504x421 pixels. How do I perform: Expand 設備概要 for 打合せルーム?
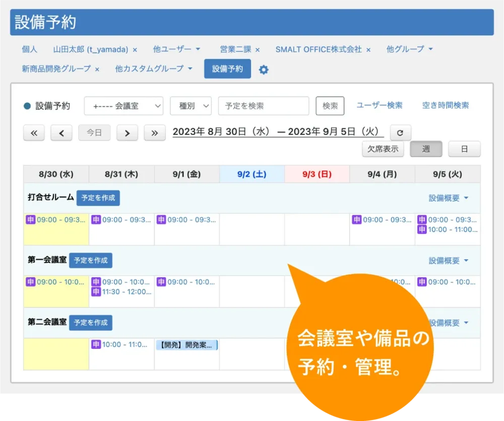click(448, 198)
